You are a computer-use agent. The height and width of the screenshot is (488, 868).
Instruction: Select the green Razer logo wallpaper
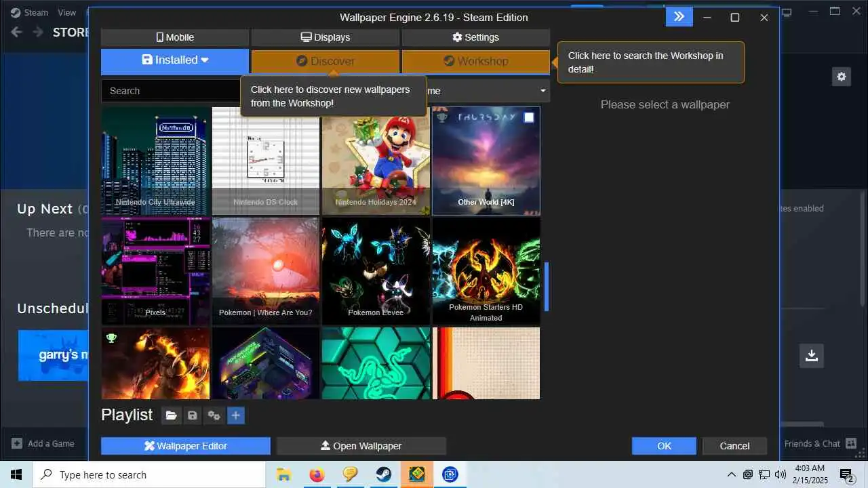[376, 363]
